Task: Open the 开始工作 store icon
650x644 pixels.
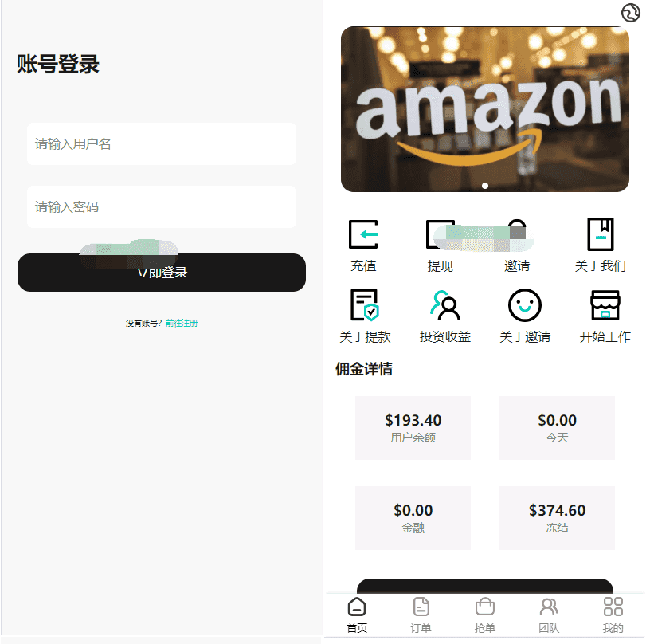Action: (x=605, y=305)
